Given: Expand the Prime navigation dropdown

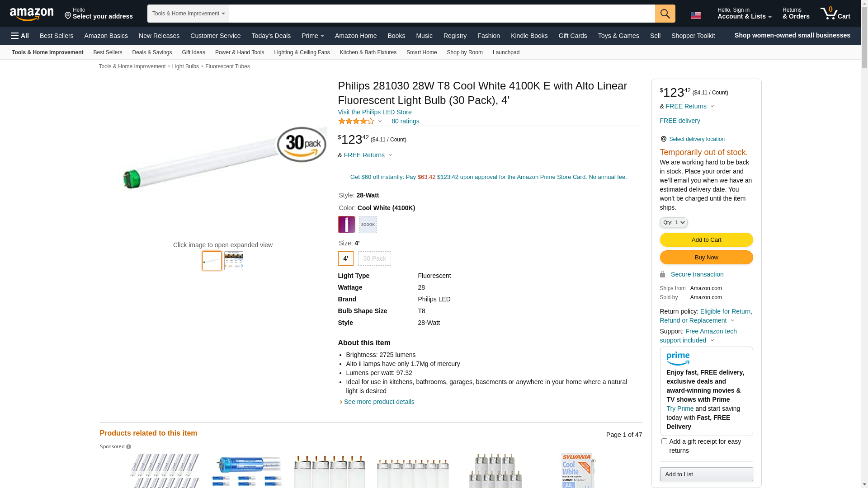Looking at the screenshot, I should tap(312, 36).
